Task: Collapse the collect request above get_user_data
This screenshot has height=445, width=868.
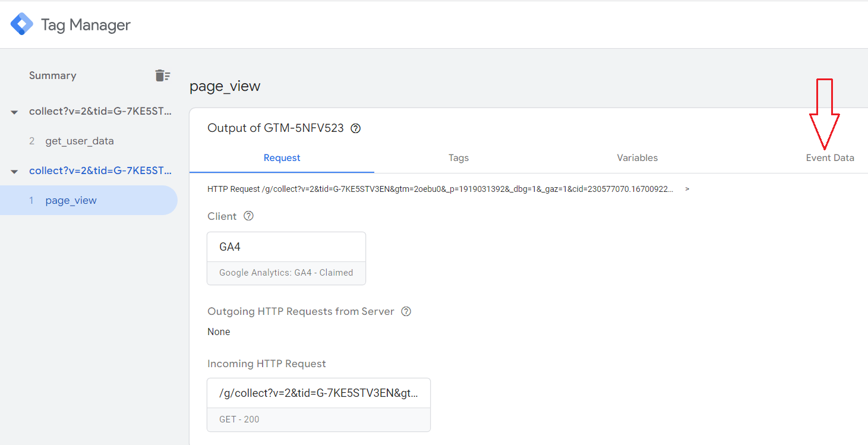Action: [x=14, y=112]
